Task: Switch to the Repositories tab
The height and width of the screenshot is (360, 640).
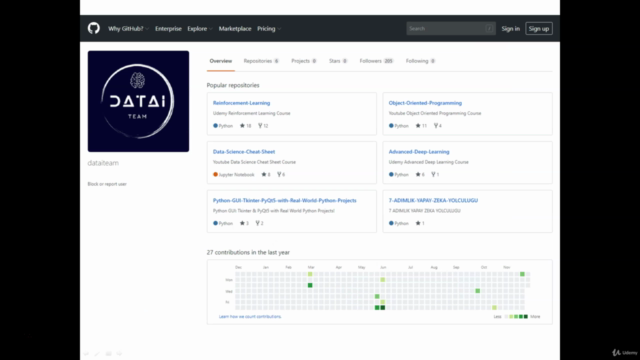Action: [261, 61]
